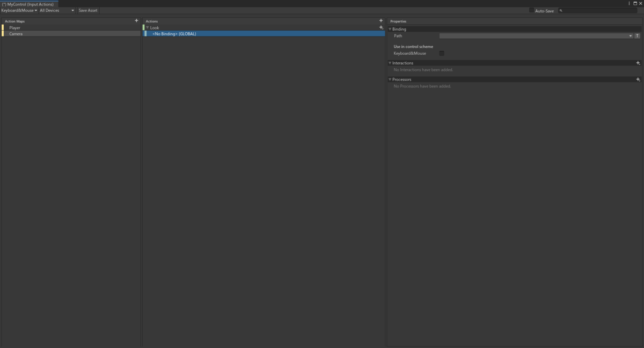This screenshot has height=348, width=644.
Task: Select the No Binding (GLOBAL) row
Action: [264, 33]
